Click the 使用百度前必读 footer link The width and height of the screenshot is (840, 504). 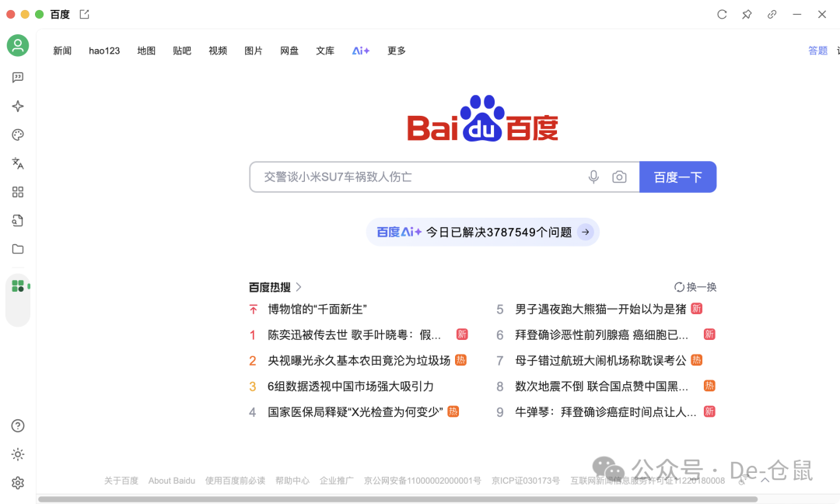pos(235,481)
